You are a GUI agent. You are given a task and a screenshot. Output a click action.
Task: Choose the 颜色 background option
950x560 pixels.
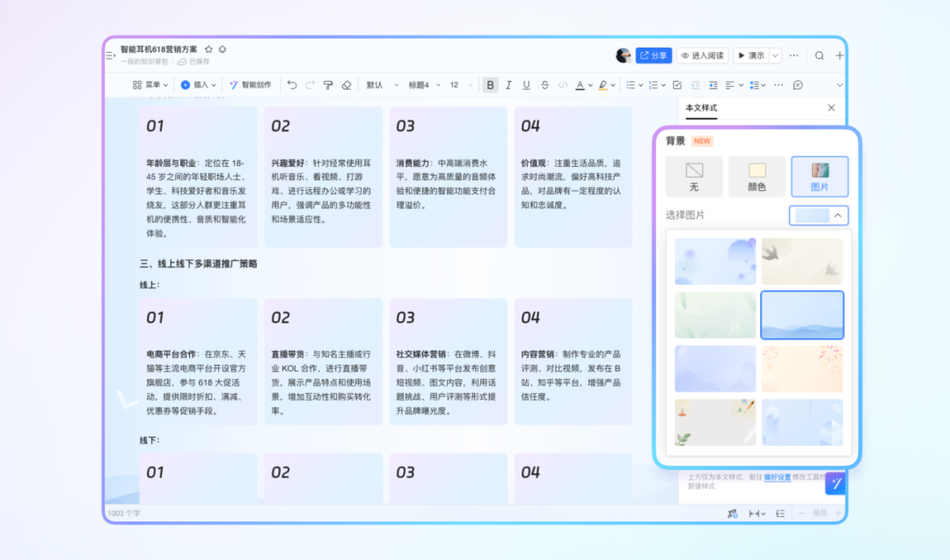[x=756, y=176]
